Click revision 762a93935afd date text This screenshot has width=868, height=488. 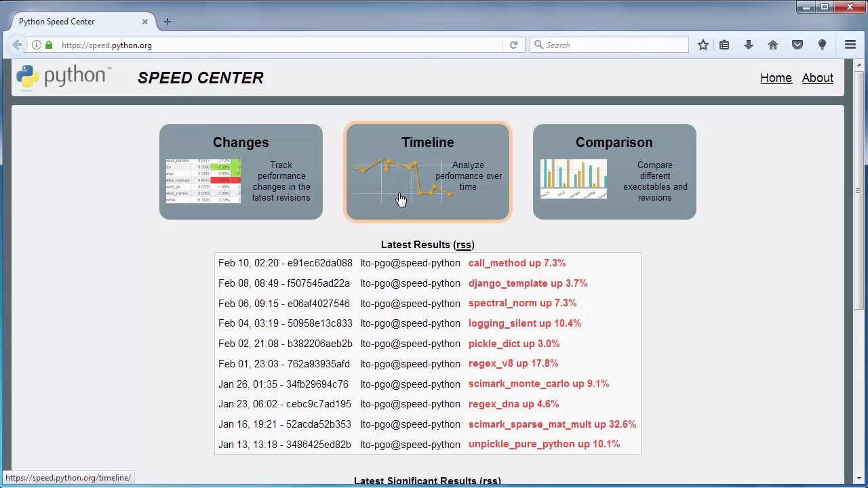point(284,363)
